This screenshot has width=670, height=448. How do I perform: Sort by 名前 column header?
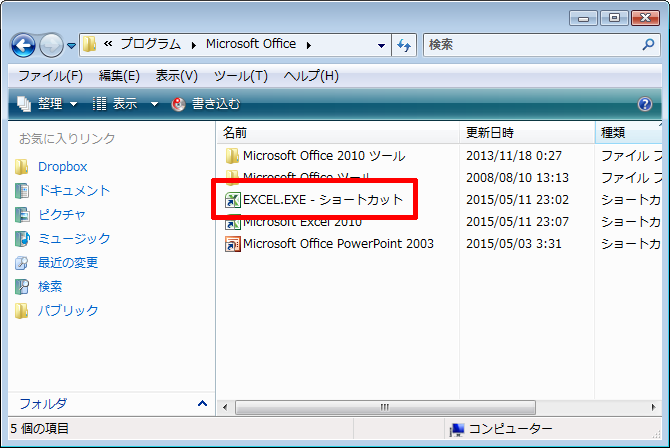[x=338, y=133]
